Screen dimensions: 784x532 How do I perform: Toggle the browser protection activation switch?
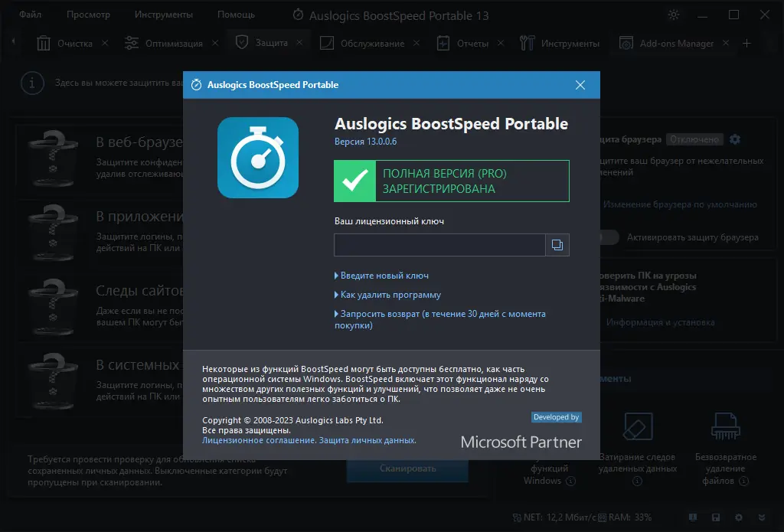click(x=609, y=237)
